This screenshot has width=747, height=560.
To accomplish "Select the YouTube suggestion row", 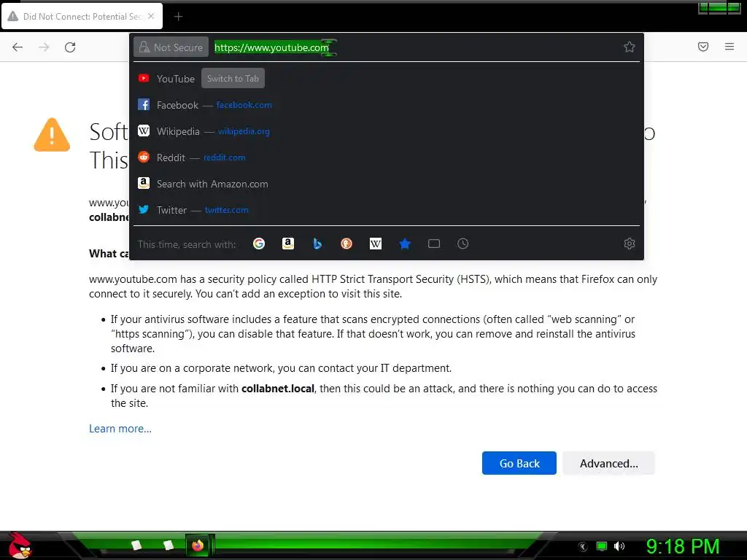I will pos(387,79).
